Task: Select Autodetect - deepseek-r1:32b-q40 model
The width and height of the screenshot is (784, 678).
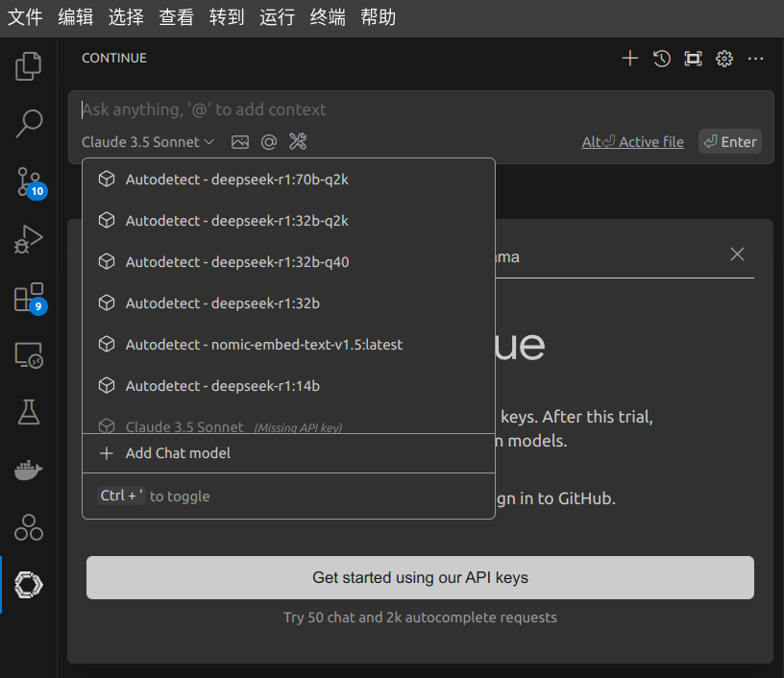Action: click(x=288, y=262)
